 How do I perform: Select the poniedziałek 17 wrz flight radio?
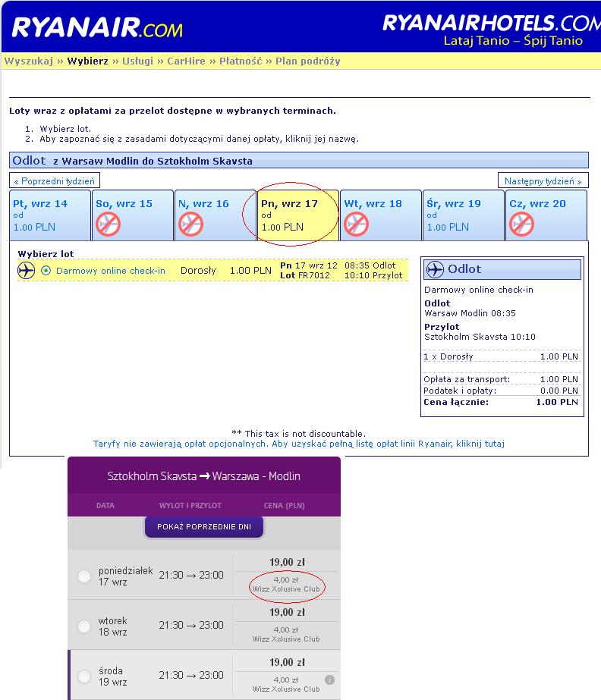click(84, 576)
